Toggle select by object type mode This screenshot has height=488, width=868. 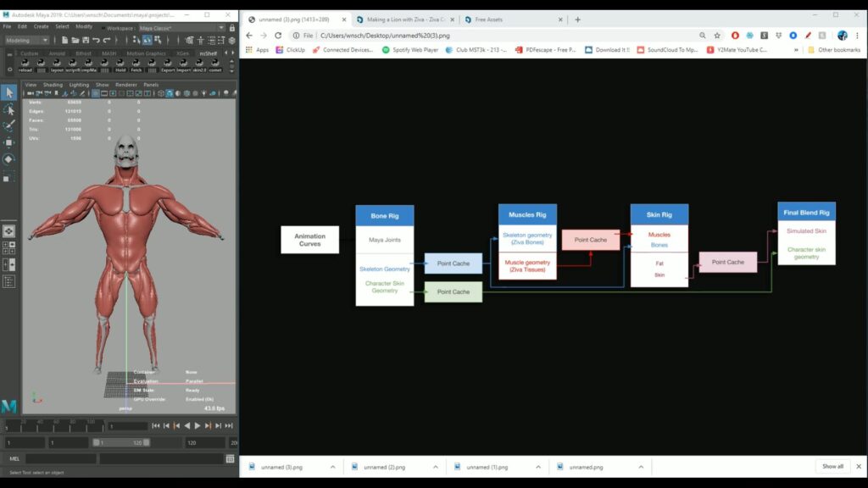[147, 40]
